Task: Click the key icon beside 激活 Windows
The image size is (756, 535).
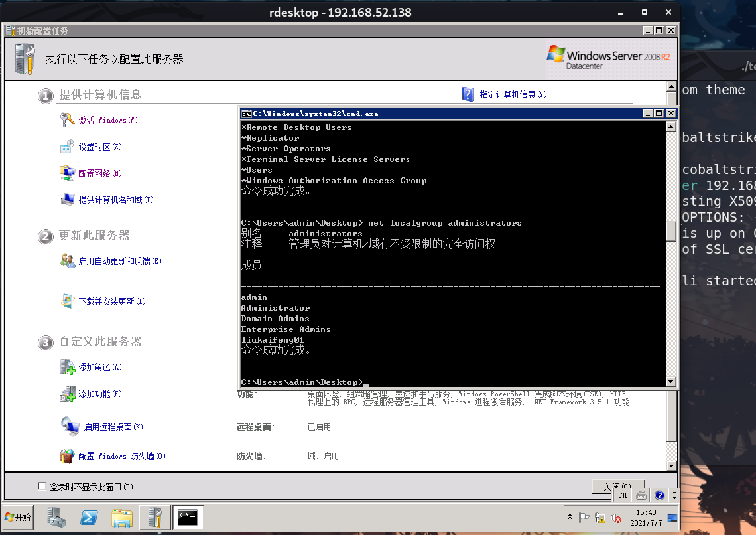Action: click(67, 119)
